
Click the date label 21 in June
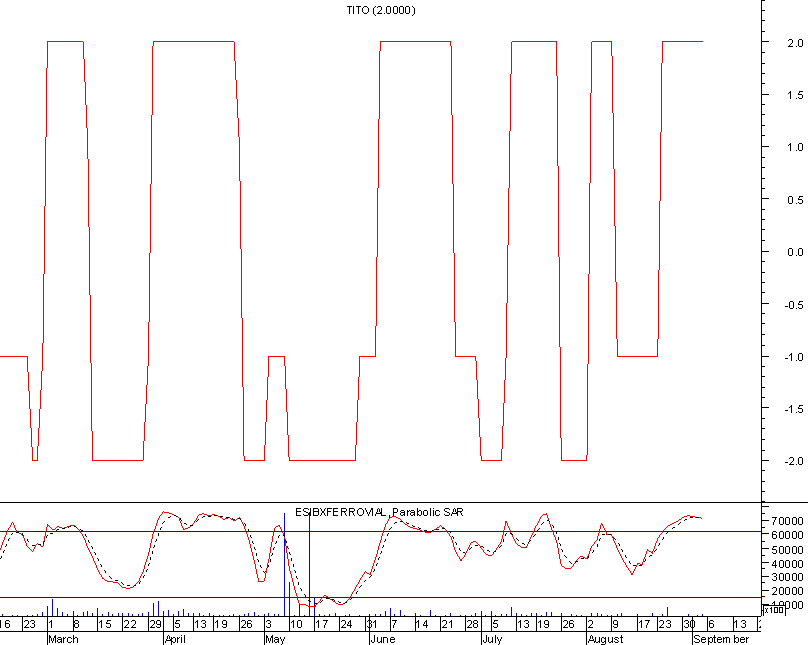[447, 624]
